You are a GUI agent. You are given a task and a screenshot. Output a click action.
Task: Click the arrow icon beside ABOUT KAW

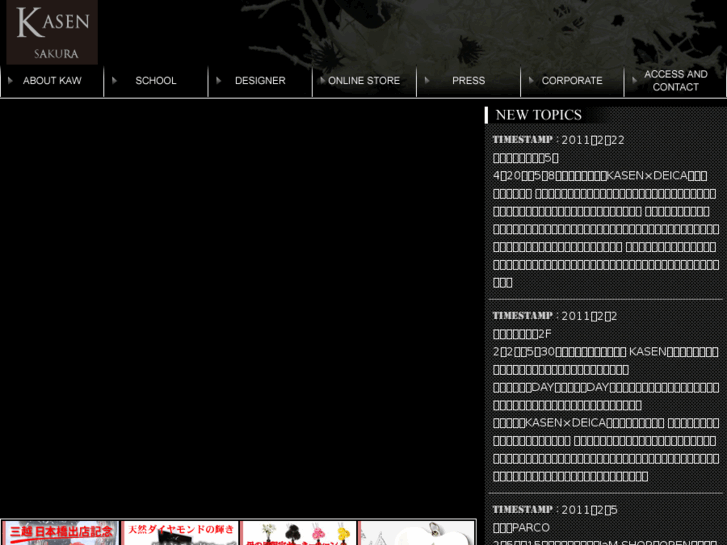click(10, 81)
